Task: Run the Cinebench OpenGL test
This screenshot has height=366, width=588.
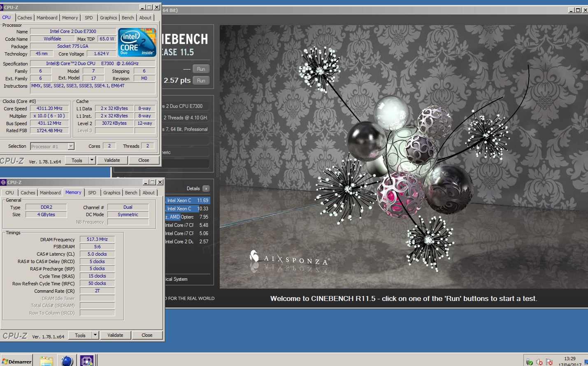Action: coord(201,69)
